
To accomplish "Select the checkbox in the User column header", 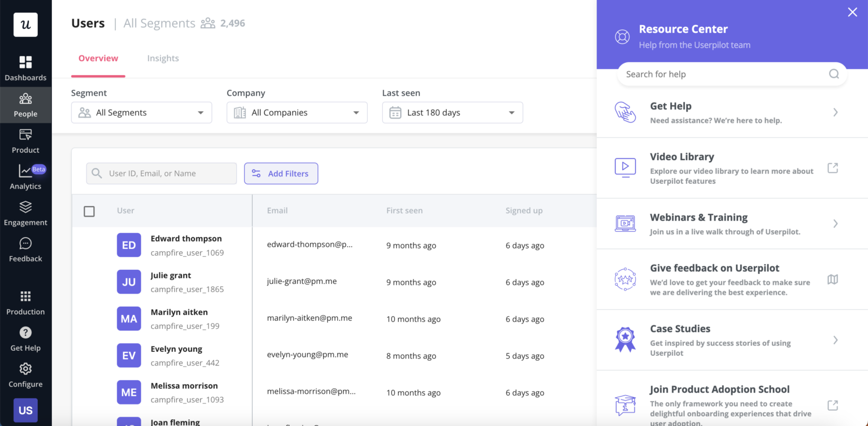I will (89, 210).
